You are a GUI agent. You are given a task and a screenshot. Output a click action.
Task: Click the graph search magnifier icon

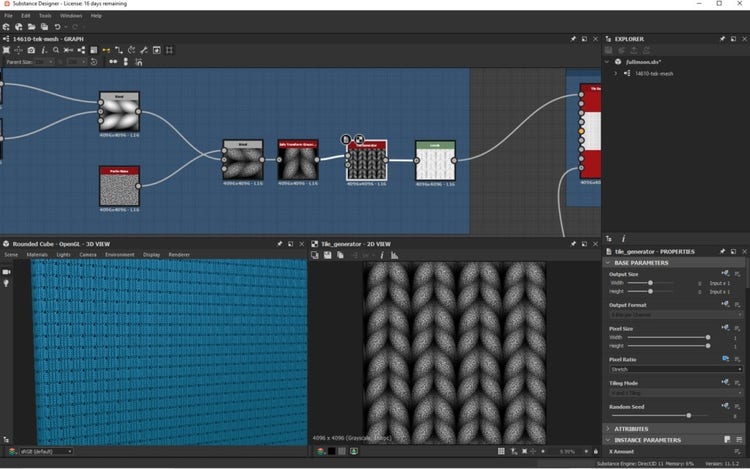click(56, 50)
